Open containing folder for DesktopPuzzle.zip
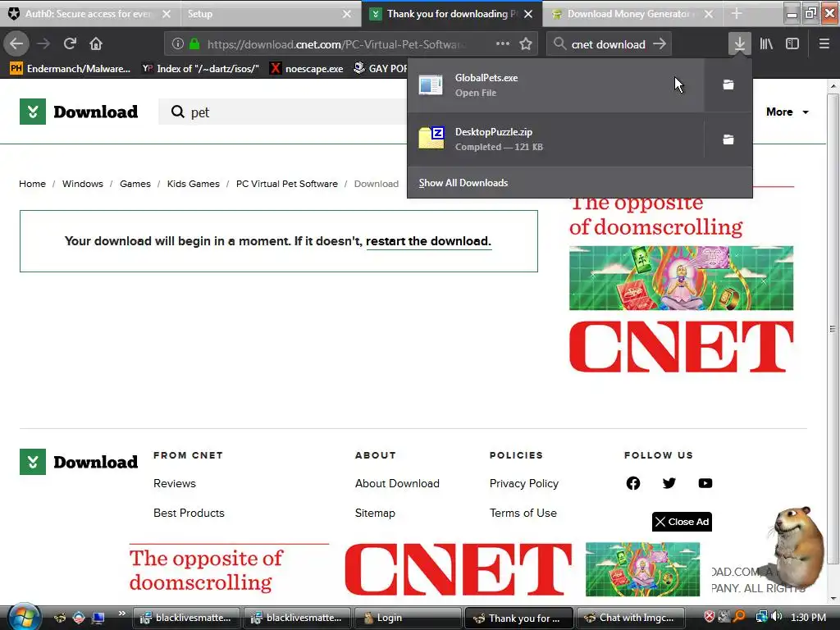The width and height of the screenshot is (840, 630). click(728, 139)
